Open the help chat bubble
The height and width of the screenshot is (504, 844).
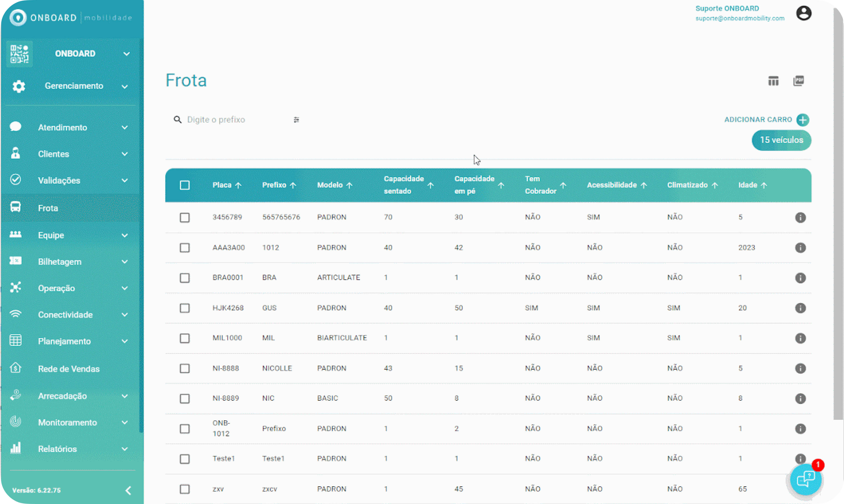point(806,479)
